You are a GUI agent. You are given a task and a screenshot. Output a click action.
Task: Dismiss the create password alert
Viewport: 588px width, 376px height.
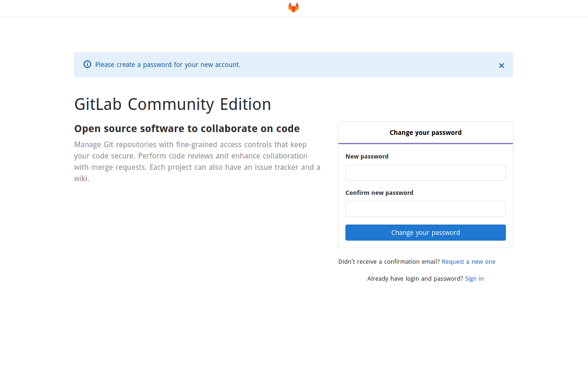[x=502, y=66]
